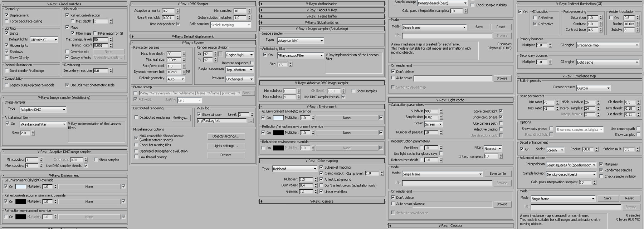Toggle VRay log Show window checkbox
The width and height of the screenshot is (644, 229).
pos(199,114)
